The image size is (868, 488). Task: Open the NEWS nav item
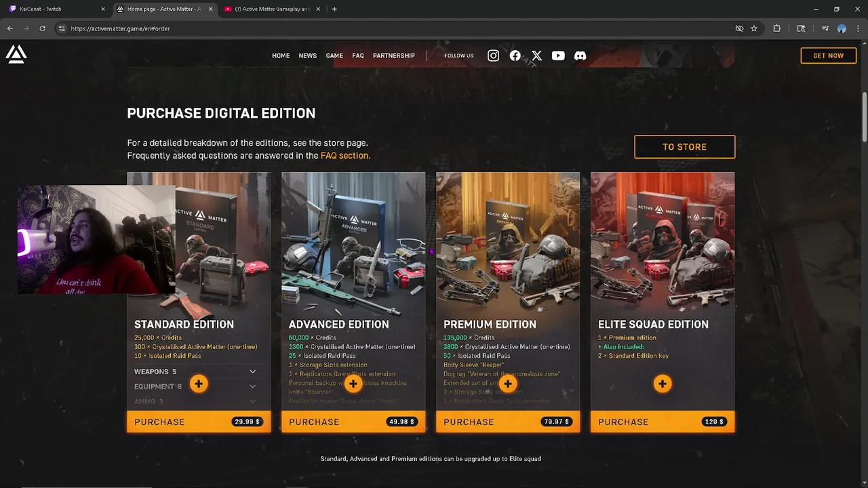point(308,56)
